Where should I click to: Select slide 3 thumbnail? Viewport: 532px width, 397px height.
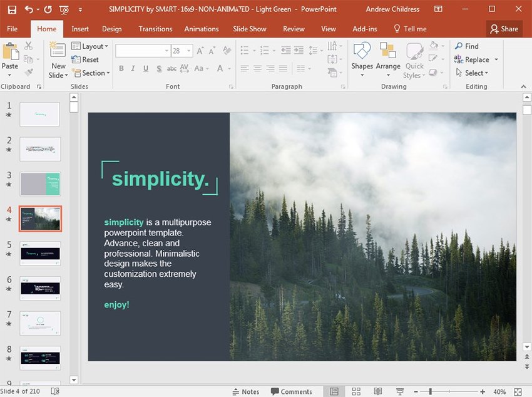(x=41, y=183)
